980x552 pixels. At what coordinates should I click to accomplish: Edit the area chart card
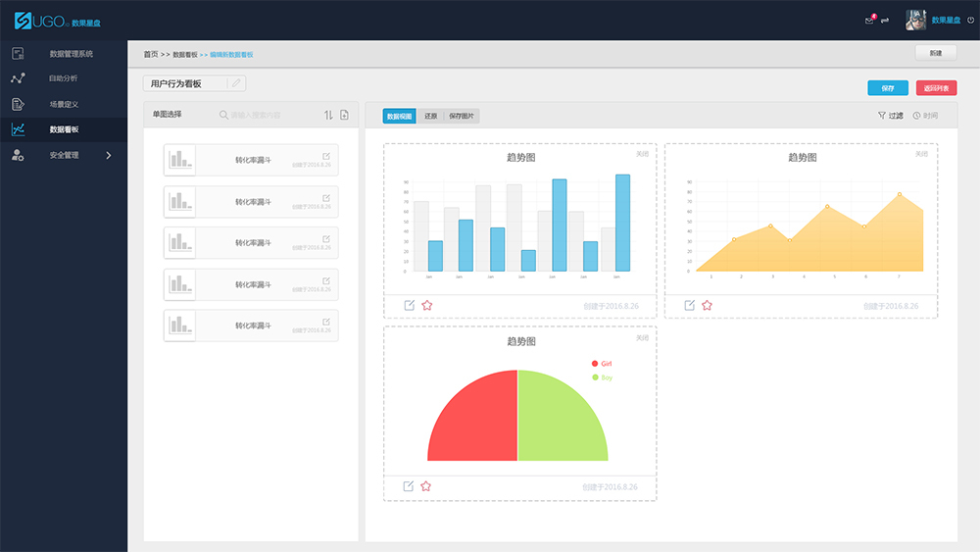pos(689,305)
